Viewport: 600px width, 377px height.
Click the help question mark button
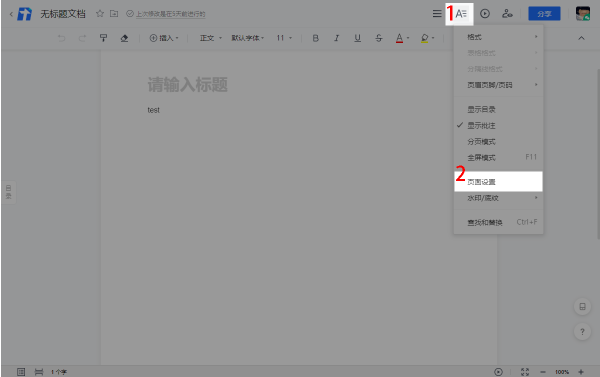pyautogui.click(x=582, y=332)
